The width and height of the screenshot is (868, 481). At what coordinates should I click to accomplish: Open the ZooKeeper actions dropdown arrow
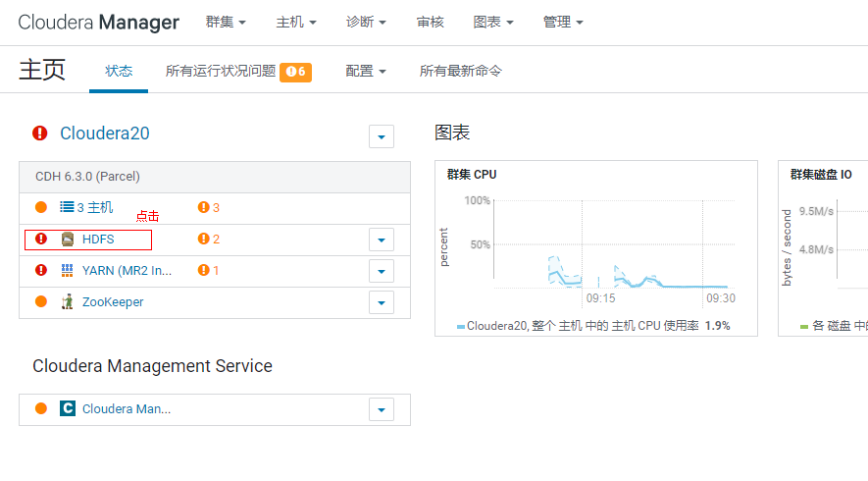pyautogui.click(x=382, y=302)
